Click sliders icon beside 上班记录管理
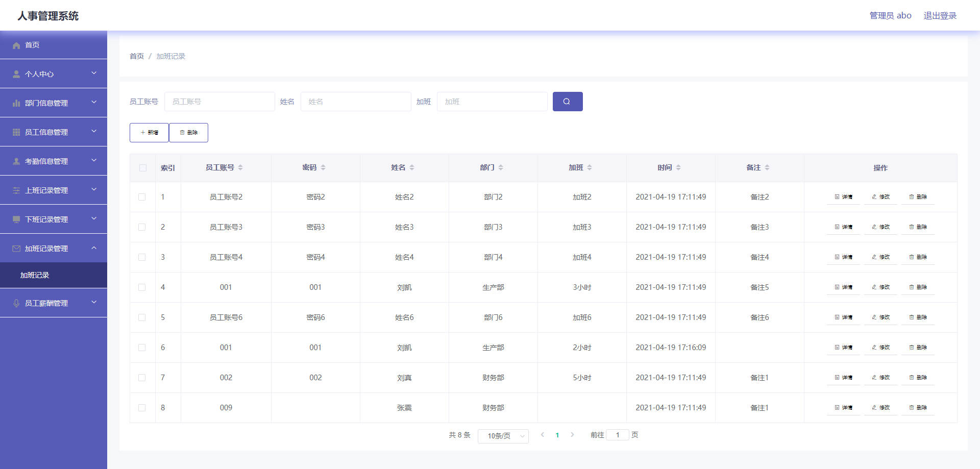980x469 pixels. tap(16, 190)
